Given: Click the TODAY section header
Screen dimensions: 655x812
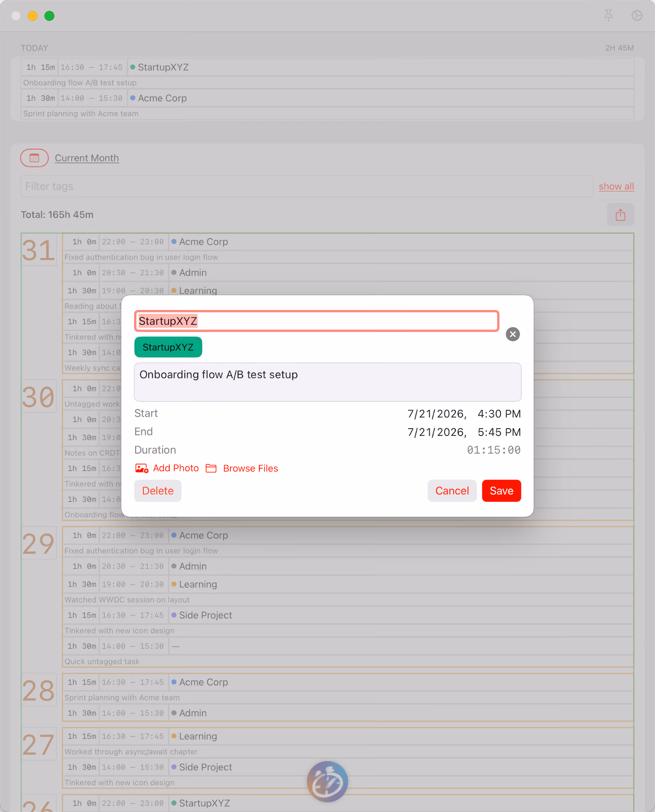Looking at the screenshot, I should [x=34, y=48].
